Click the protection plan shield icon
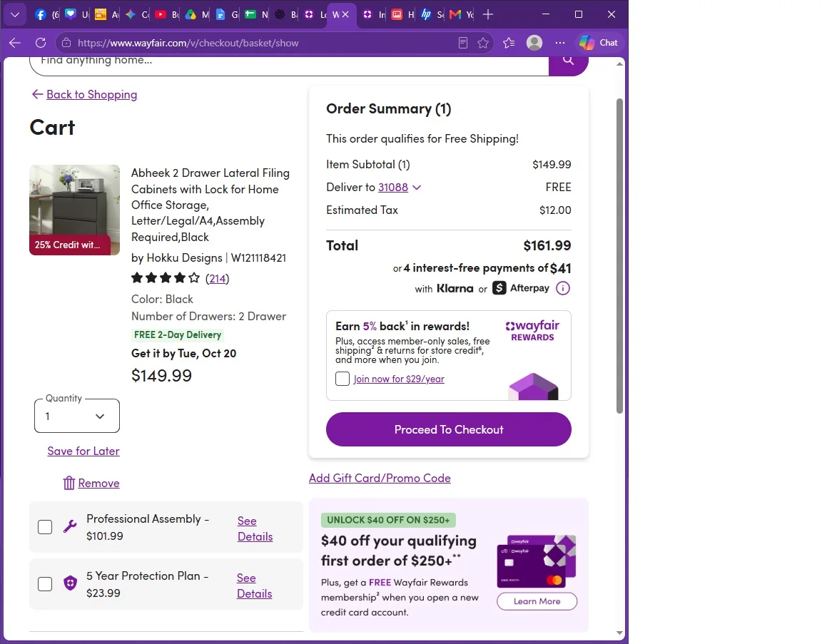The image size is (822, 644). click(x=70, y=583)
